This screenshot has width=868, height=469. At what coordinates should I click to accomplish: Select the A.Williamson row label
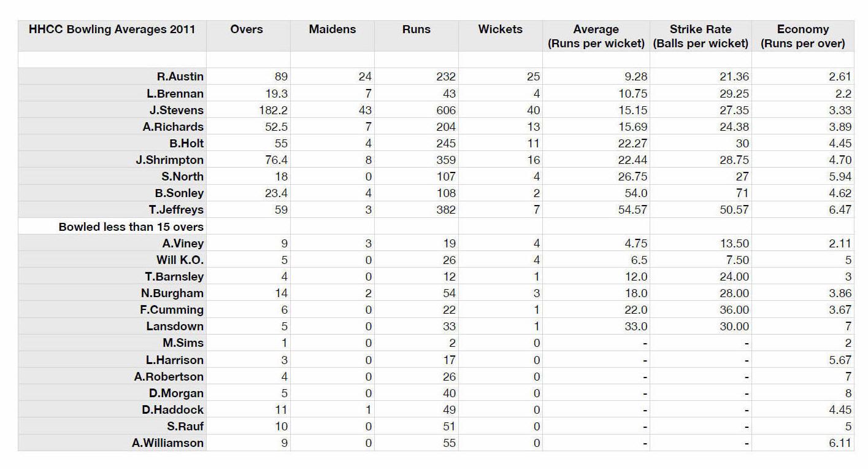tap(112, 443)
